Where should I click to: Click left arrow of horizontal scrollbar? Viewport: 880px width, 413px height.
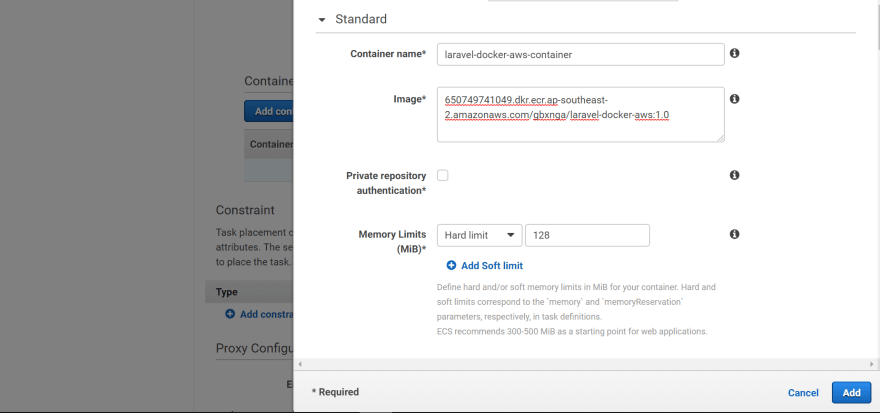coord(300,364)
